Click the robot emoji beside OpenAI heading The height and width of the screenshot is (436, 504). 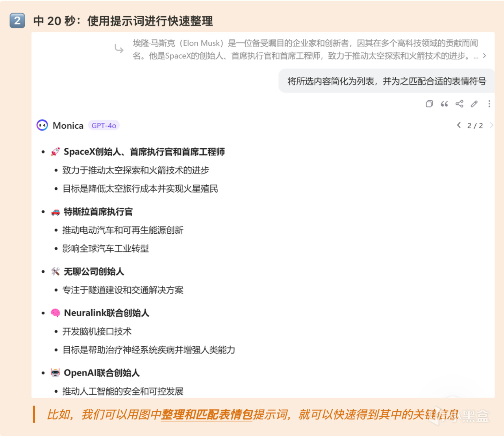tap(56, 373)
